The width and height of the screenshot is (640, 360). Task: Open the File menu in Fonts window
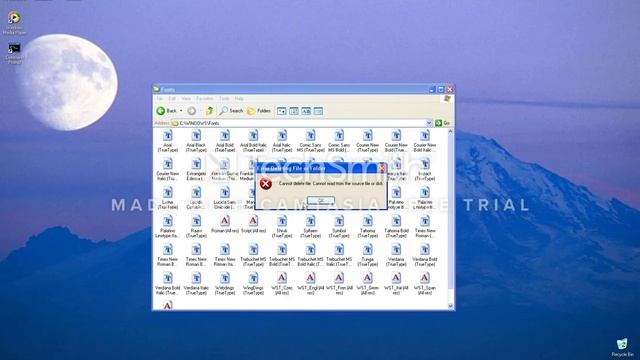(160, 99)
